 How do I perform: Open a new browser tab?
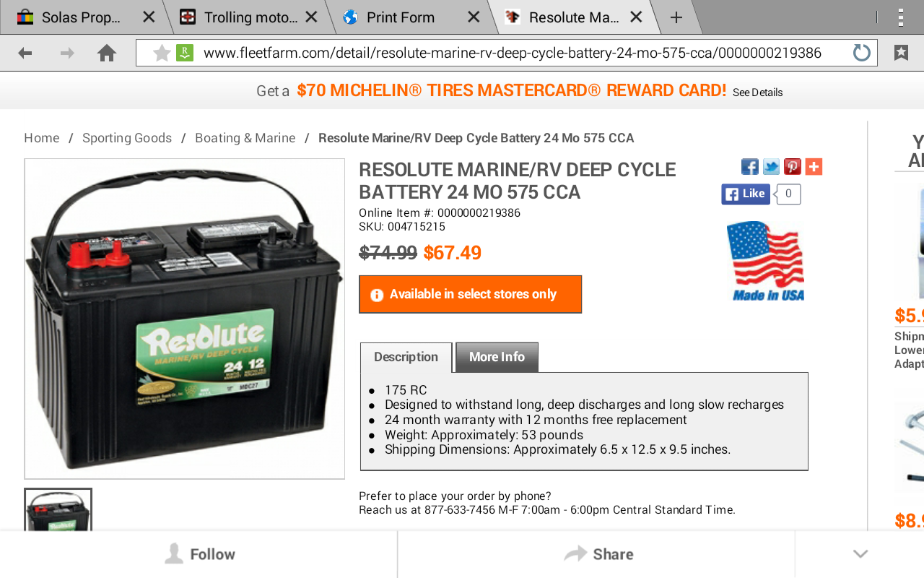[x=676, y=17]
